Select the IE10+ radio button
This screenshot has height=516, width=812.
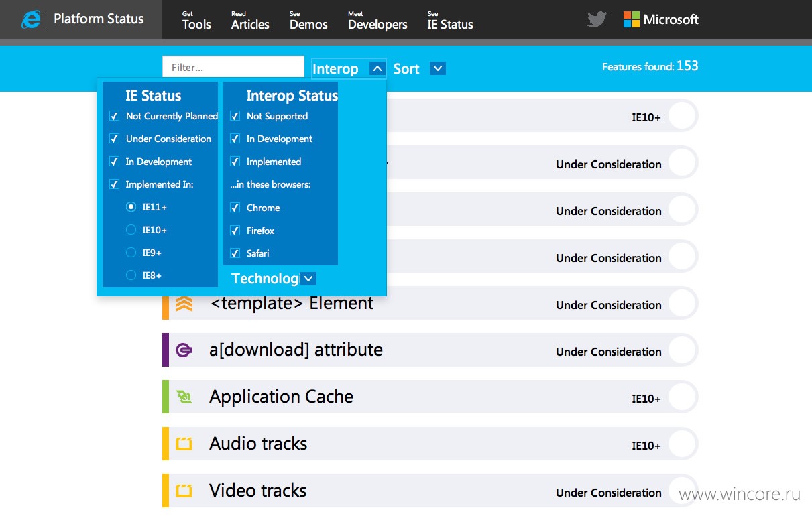tap(131, 230)
